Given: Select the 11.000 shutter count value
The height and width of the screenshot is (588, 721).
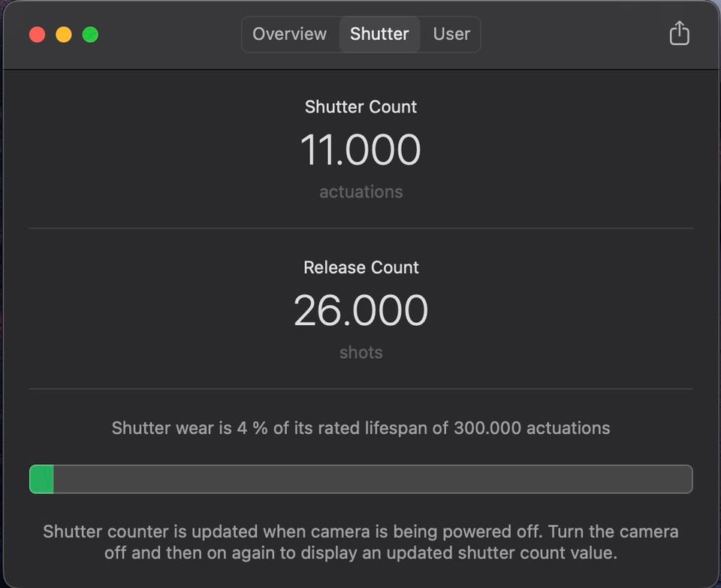Looking at the screenshot, I should (360, 149).
